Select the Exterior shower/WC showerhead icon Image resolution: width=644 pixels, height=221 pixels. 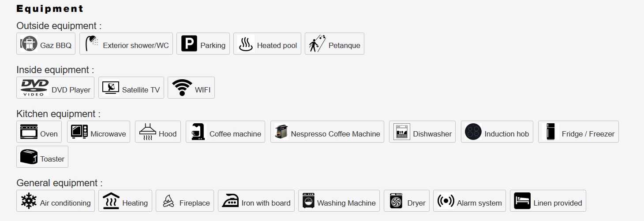click(92, 44)
